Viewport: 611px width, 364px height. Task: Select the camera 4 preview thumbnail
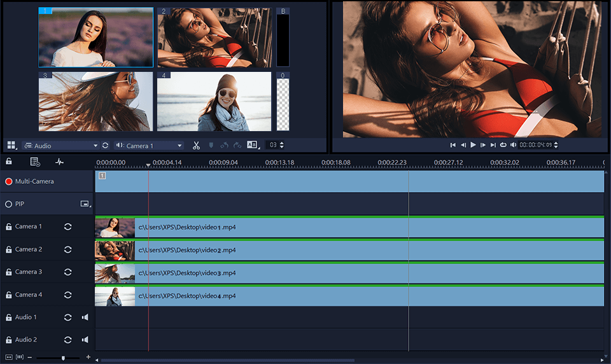tap(214, 101)
